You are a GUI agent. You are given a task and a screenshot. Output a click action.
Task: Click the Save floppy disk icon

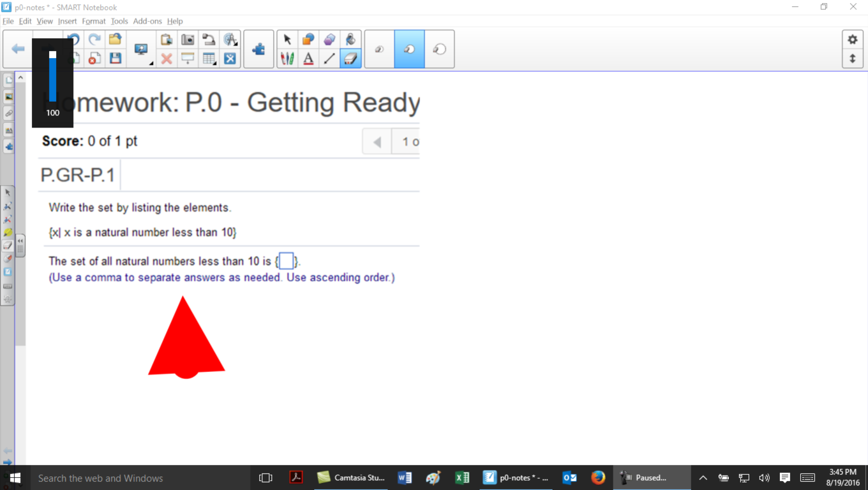point(115,59)
